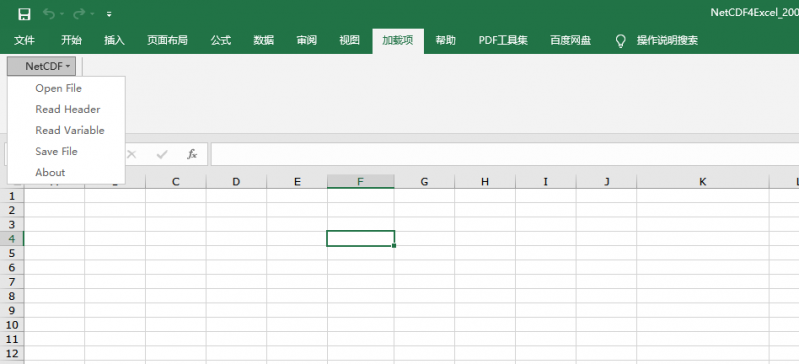This screenshot has width=799, height=364.
Task: Collapse the NetCDF dropdown menu button
Action: pyautogui.click(x=42, y=66)
